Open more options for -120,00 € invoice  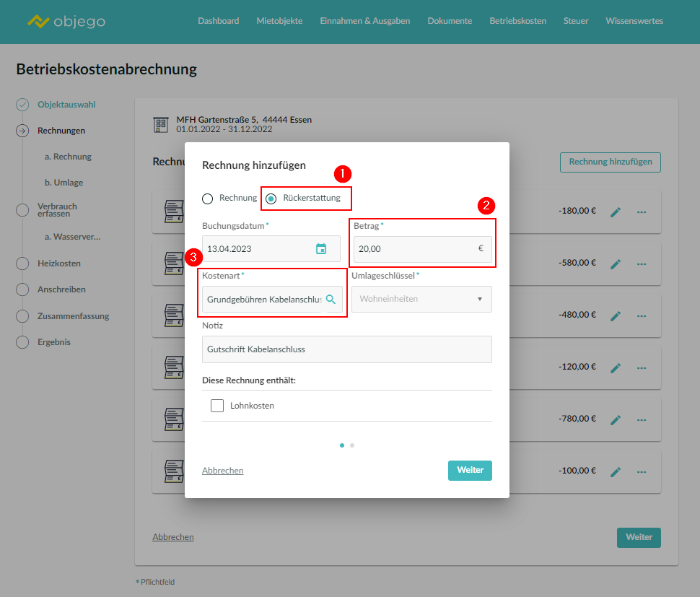641,367
